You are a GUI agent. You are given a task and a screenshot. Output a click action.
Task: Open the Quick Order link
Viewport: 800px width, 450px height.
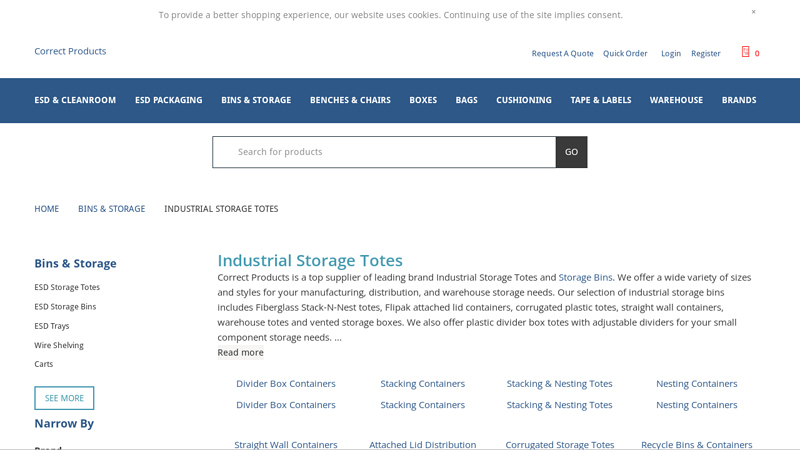point(625,54)
